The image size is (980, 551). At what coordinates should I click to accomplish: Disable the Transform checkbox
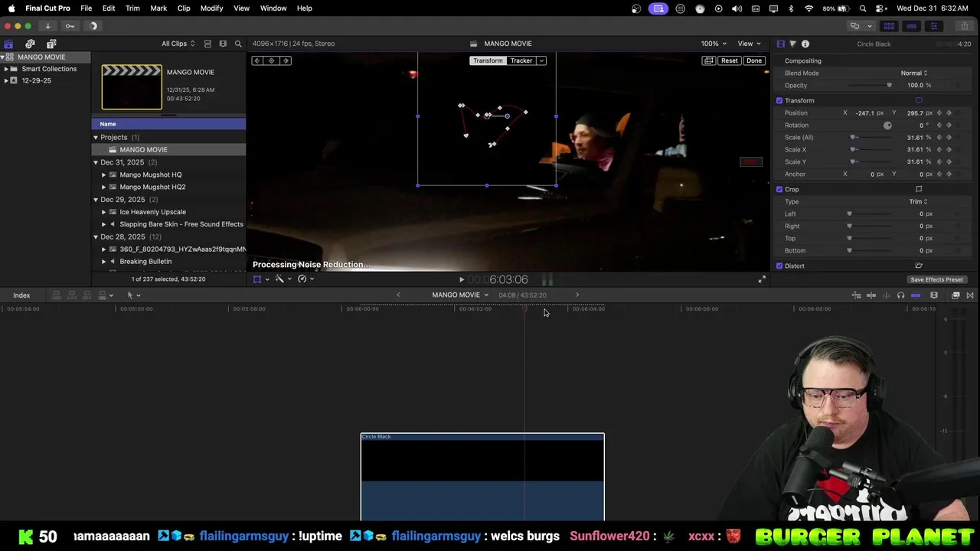click(x=779, y=100)
